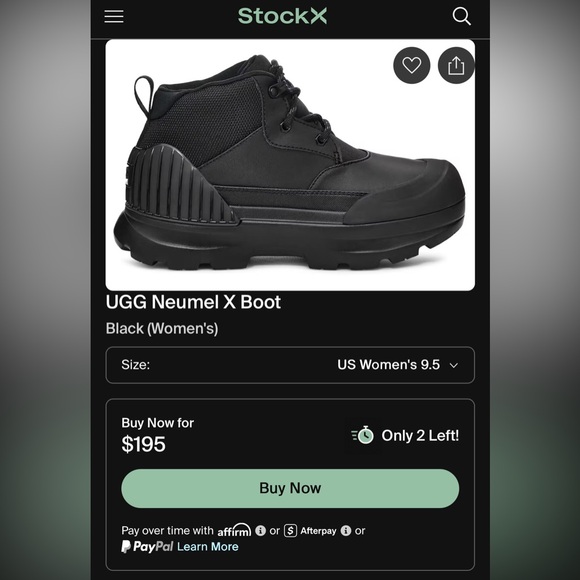
Task: Favorite the boot with the heart icon
Action: 412,65
